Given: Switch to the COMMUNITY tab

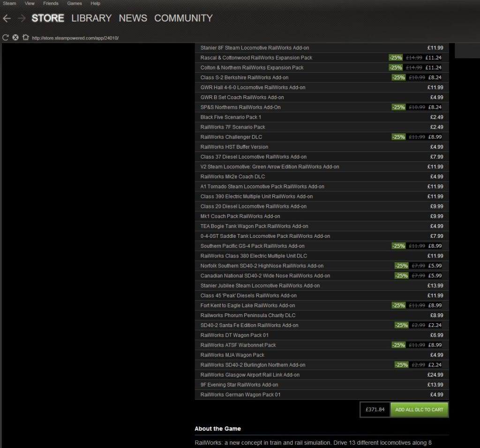Looking at the screenshot, I should click(x=183, y=18).
